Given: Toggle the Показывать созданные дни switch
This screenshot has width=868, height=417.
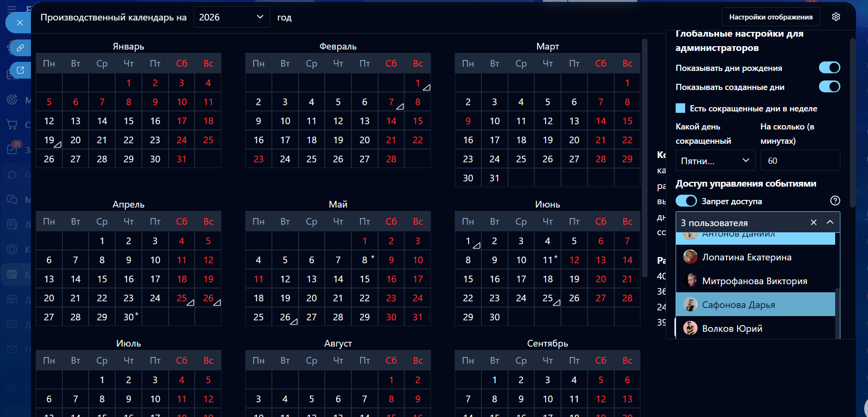Looking at the screenshot, I should point(829,87).
